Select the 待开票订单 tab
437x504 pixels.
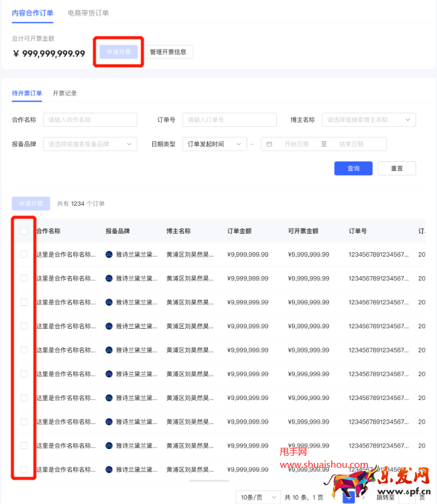(27, 93)
